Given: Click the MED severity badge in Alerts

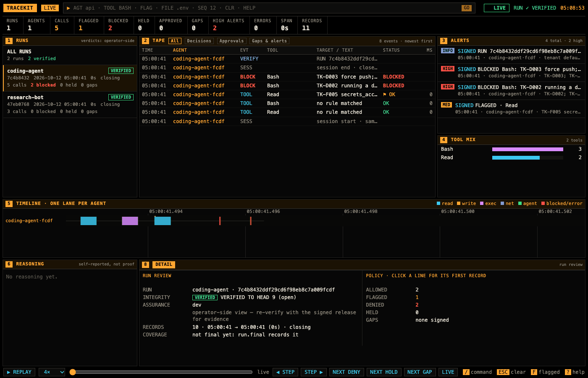Looking at the screenshot, I should coord(446,105).
